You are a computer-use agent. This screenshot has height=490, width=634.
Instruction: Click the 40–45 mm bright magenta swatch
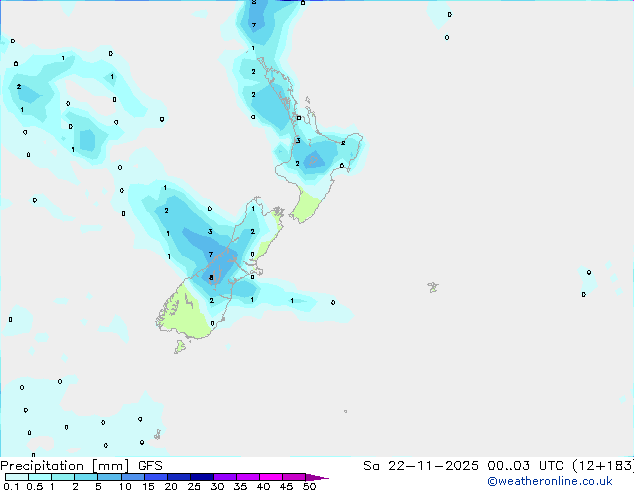coord(271,477)
